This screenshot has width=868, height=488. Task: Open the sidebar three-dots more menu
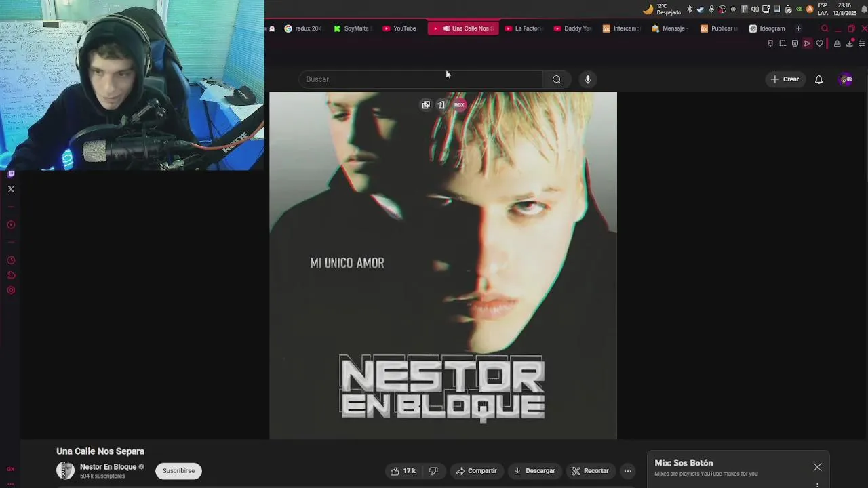(10, 484)
